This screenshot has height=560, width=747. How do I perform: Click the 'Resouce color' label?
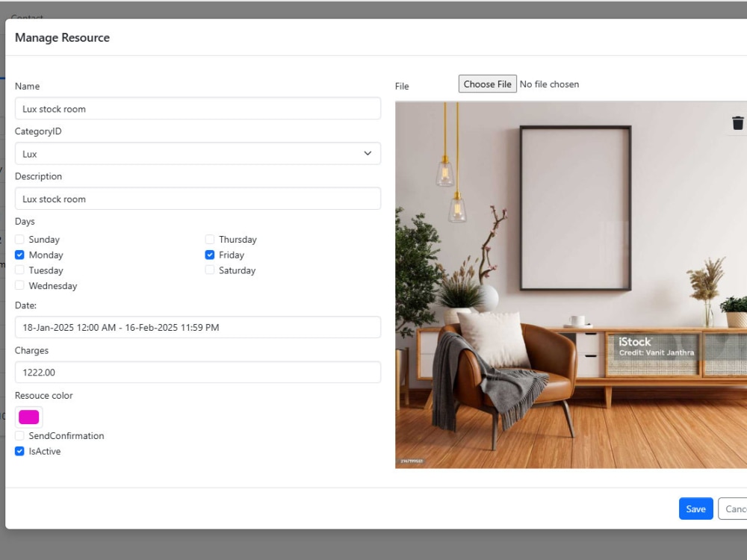pyautogui.click(x=44, y=395)
